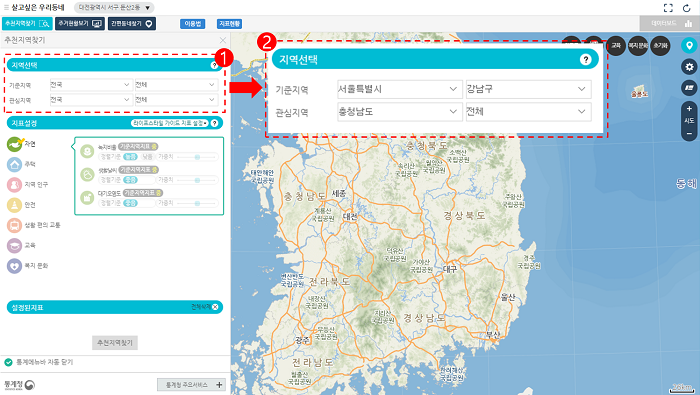The width and height of the screenshot is (700, 395).
Task: Click the 전체삭제 x icon in 설정된지표 bar
Action: tap(215, 307)
